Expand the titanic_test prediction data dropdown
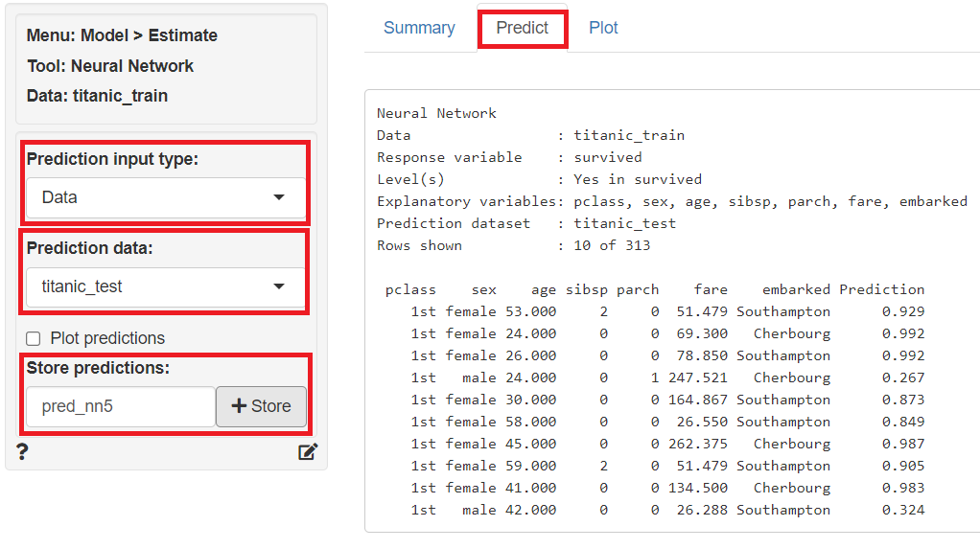 [x=166, y=286]
